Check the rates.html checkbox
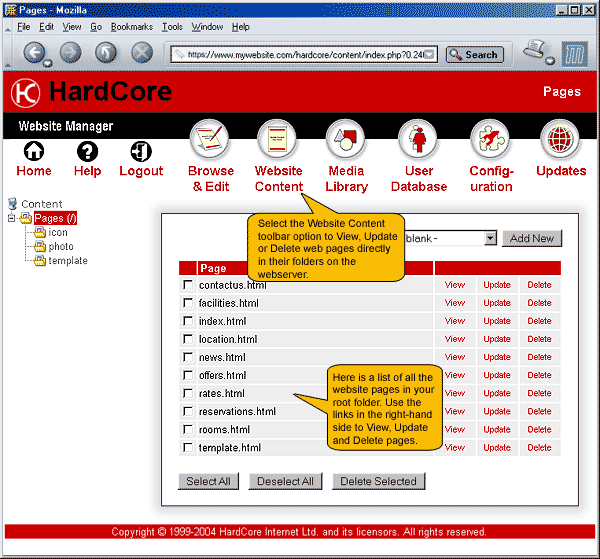 [188, 393]
